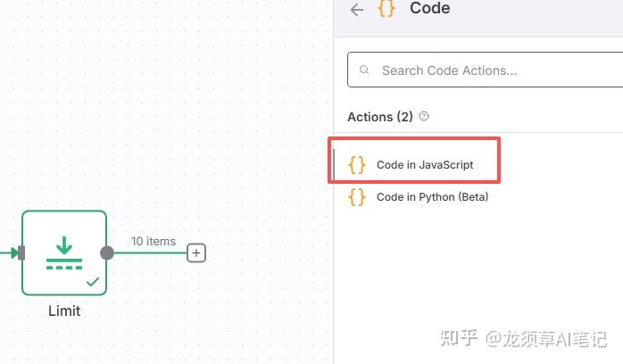Click the Limit label under the node
The width and height of the screenshot is (623, 364).
click(64, 310)
